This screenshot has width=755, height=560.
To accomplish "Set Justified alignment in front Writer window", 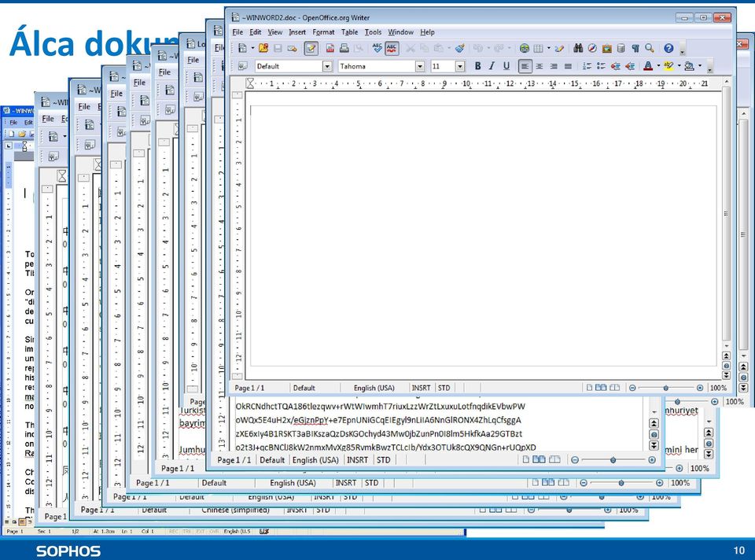I will click(568, 66).
